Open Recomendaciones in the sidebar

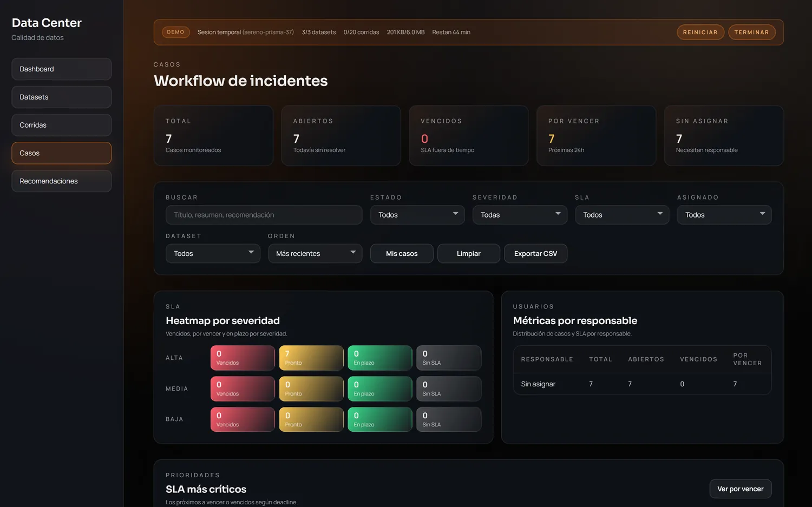[x=61, y=181]
